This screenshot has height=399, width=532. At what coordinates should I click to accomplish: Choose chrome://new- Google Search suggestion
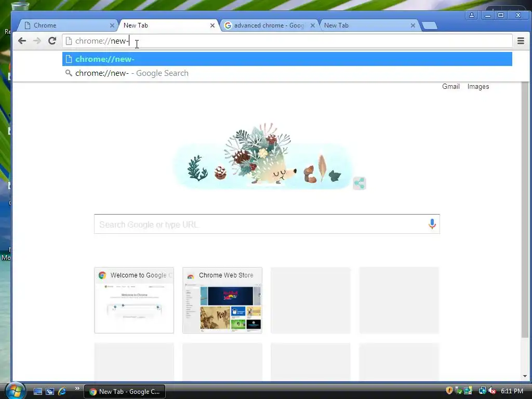287,73
